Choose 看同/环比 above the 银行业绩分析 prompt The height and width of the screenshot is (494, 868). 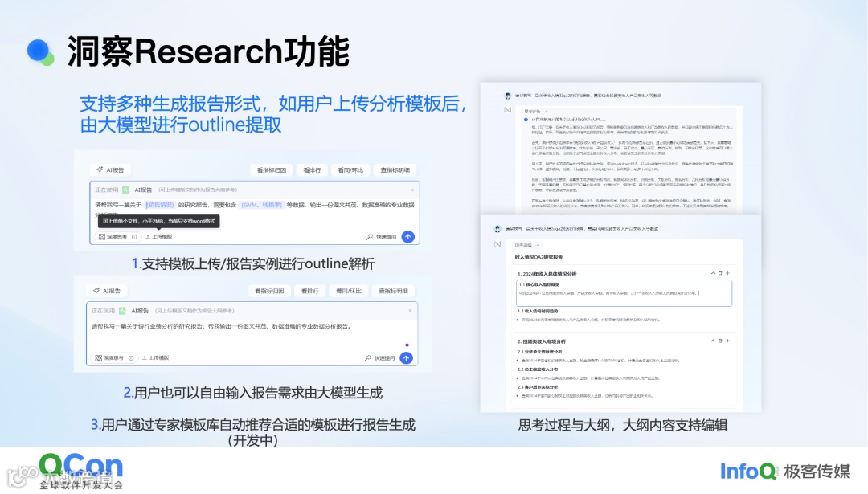click(x=349, y=291)
